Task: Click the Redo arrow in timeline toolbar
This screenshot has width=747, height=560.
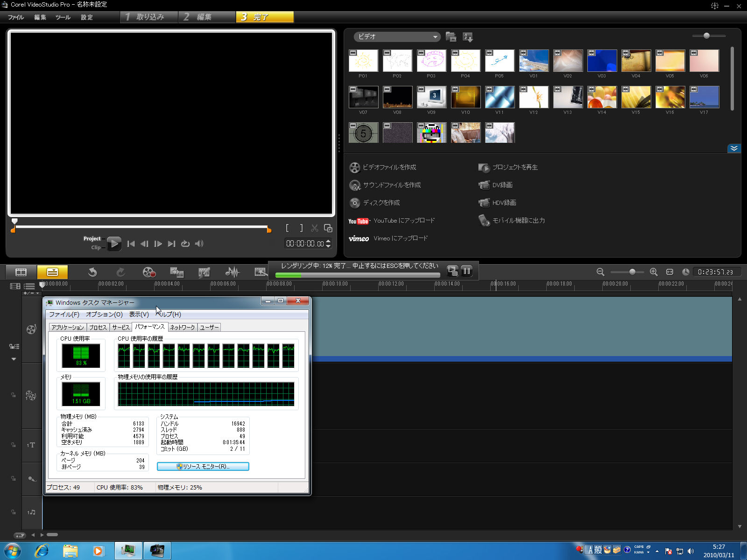Action: tap(120, 272)
